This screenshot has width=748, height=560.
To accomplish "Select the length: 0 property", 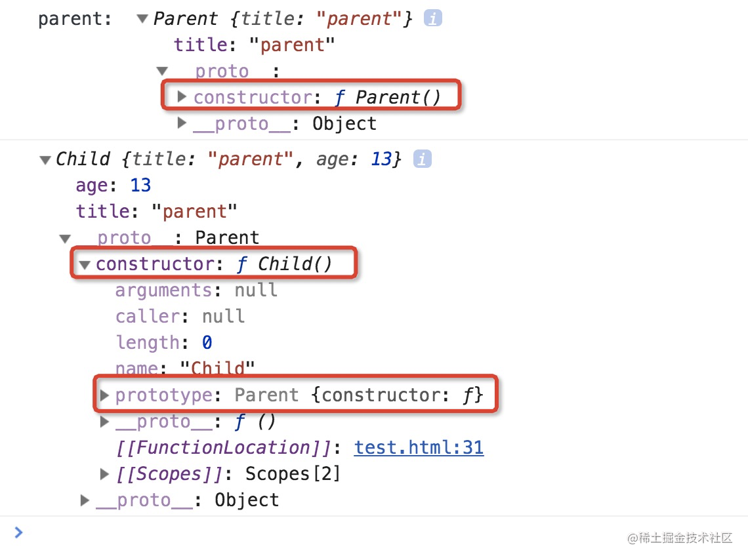I will (164, 342).
